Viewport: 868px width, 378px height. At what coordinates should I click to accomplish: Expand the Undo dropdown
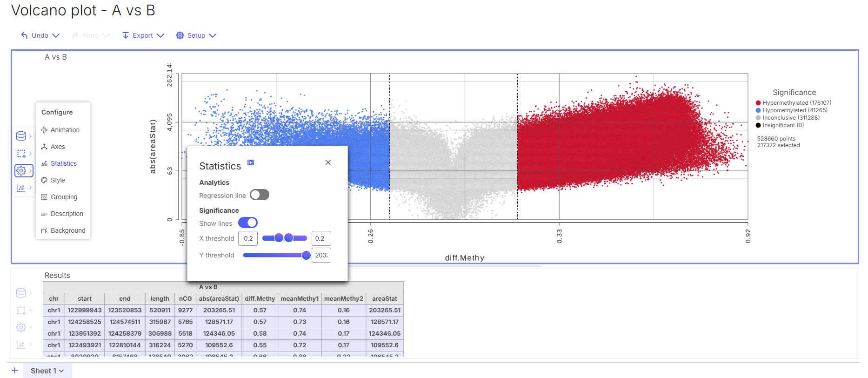(x=56, y=35)
